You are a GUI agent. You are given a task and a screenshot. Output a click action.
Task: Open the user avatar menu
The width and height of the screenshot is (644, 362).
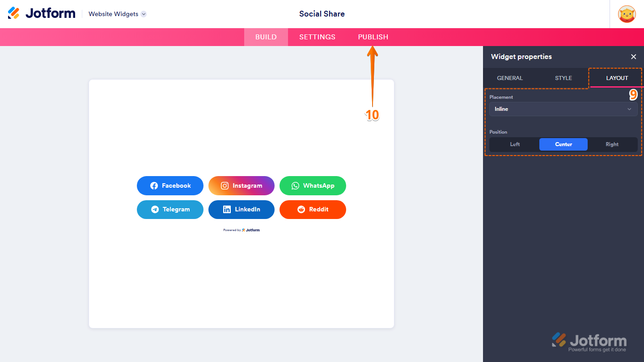[x=627, y=14]
